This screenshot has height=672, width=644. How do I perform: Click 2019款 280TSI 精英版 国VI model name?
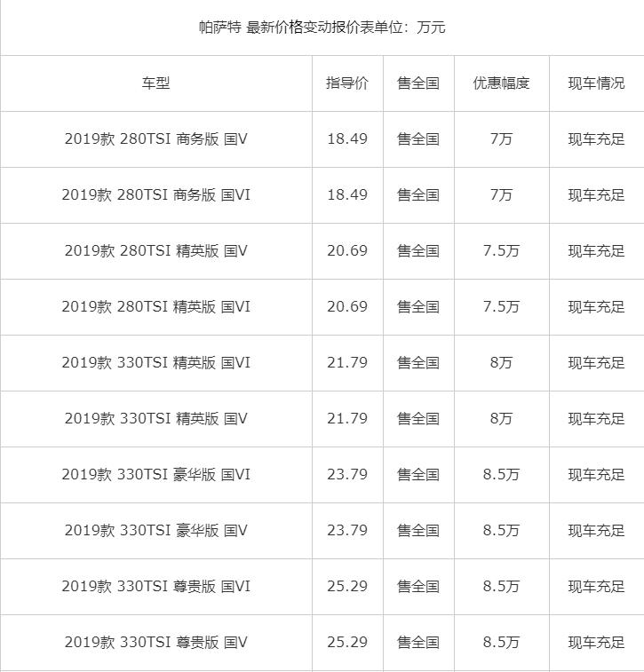pos(155,307)
